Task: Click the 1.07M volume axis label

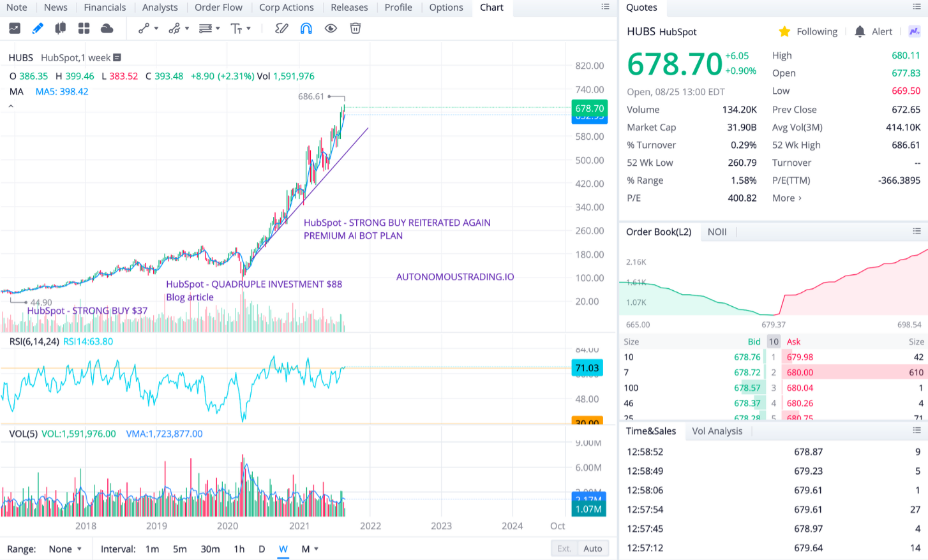Action: point(588,509)
